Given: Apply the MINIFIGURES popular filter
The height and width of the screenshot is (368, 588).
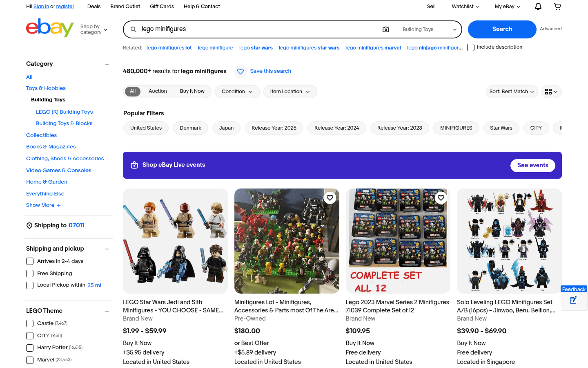Looking at the screenshot, I should coord(456,128).
